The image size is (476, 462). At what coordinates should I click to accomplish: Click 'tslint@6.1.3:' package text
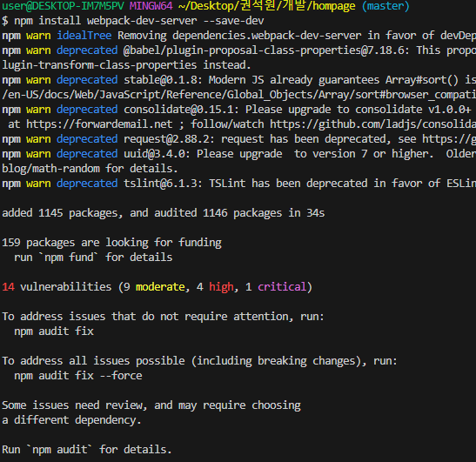[x=163, y=184]
